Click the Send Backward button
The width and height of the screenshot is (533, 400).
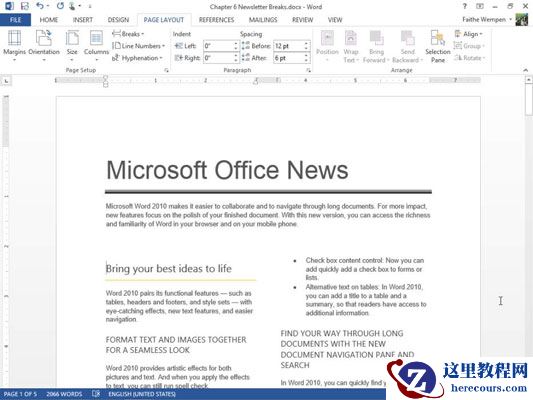click(x=407, y=46)
